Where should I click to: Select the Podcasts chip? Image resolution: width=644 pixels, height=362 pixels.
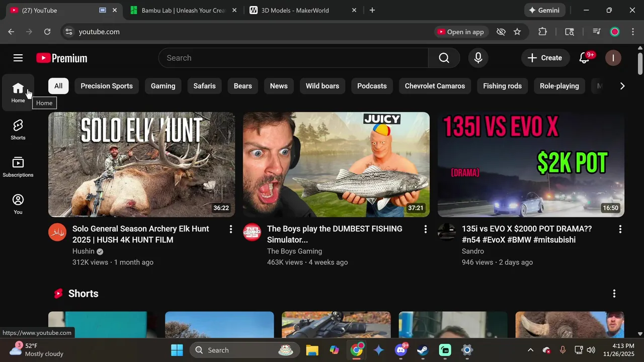[x=372, y=86]
